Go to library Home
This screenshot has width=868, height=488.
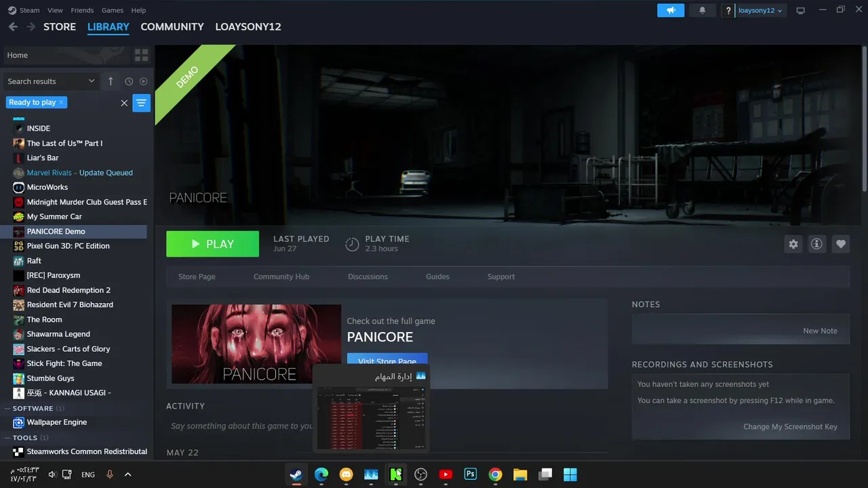tap(66, 55)
